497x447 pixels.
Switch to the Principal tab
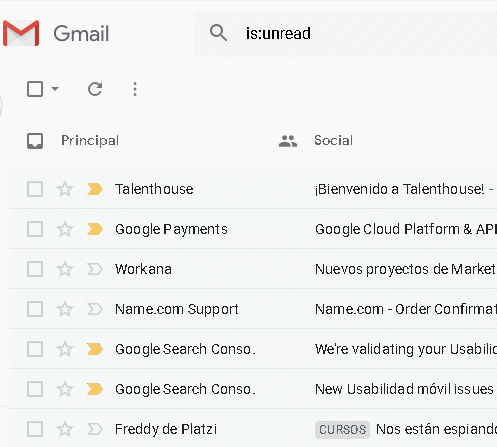pos(90,140)
